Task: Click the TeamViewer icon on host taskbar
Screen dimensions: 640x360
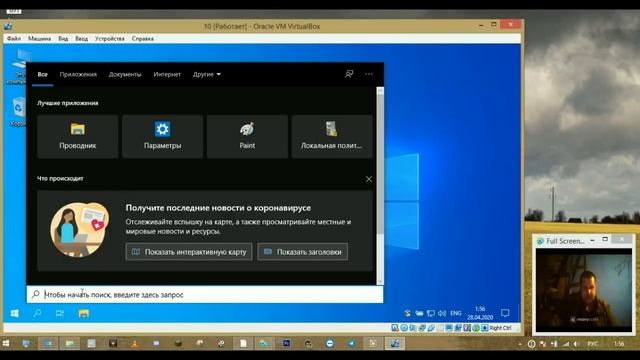Action: point(330,344)
